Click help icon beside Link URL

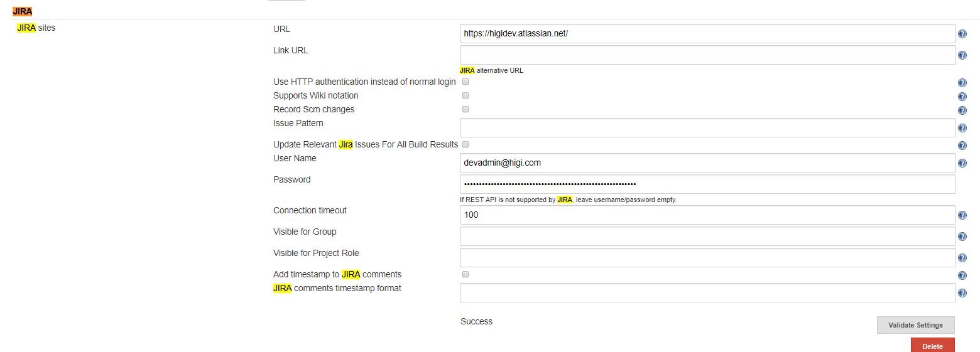coord(962,56)
